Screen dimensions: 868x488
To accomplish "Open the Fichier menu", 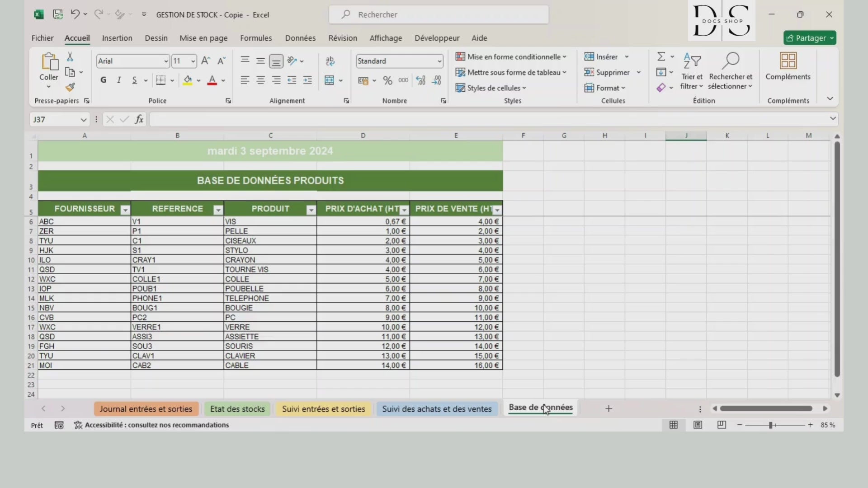I will pos(42,38).
